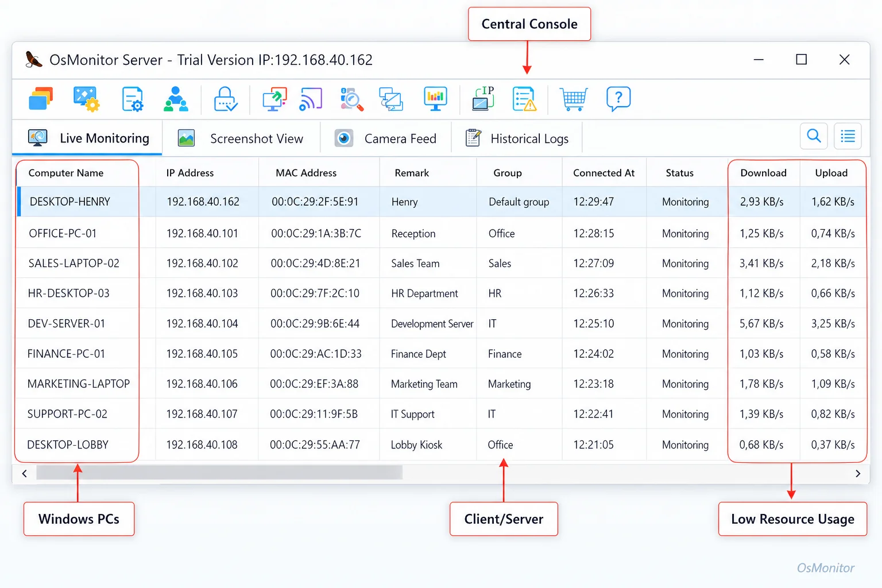Click the scrollbar right arrow
The height and width of the screenshot is (588, 882).
858,474
